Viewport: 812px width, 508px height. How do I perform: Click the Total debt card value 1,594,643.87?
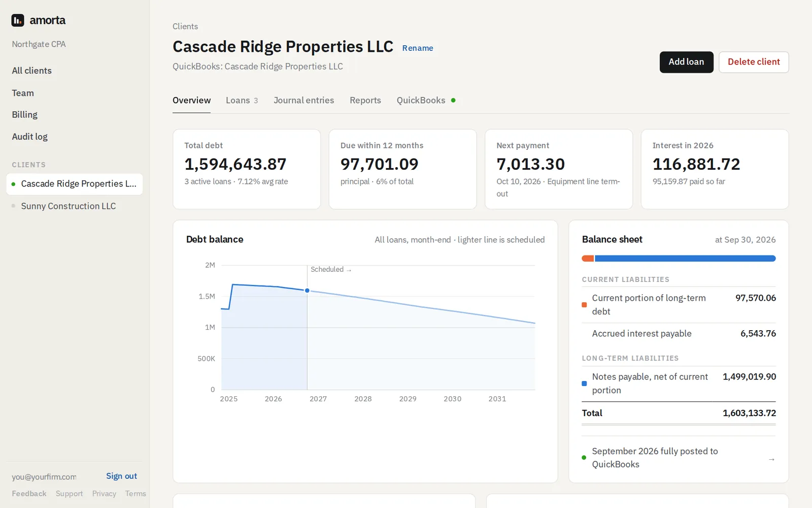click(235, 164)
